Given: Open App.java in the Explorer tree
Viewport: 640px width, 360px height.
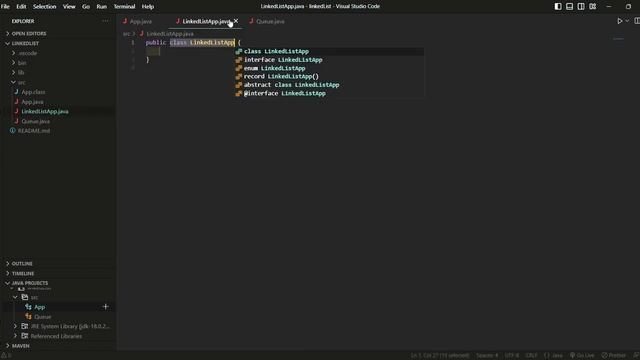Looking at the screenshot, I should [x=32, y=102].
